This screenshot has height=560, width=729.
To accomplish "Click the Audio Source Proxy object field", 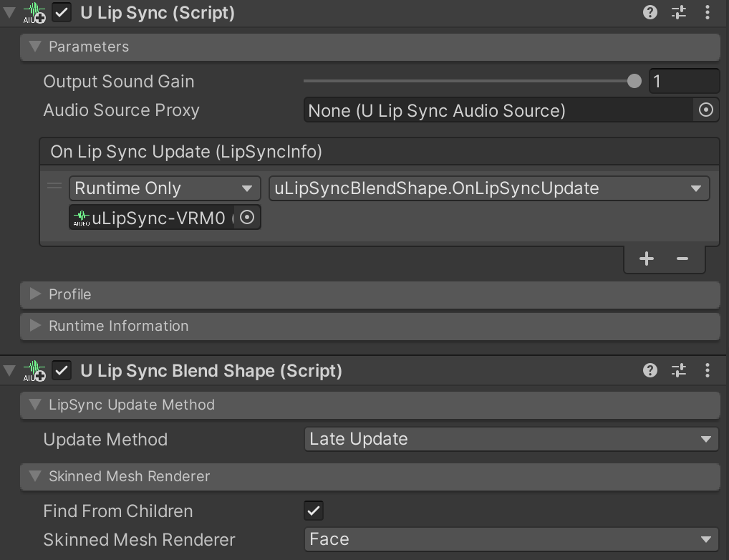I will pos(511,110).
